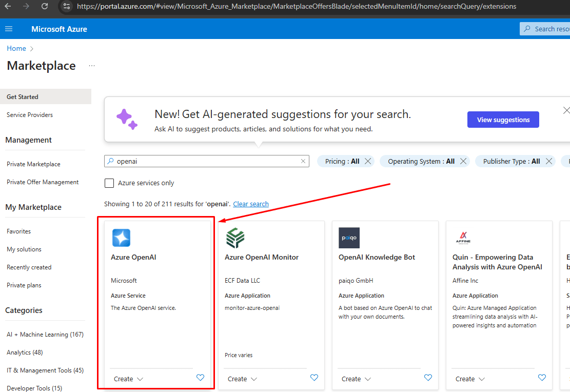Screen dimensions: 570x392
Task: Click the browser address bar URL
Action: [296, 6]
